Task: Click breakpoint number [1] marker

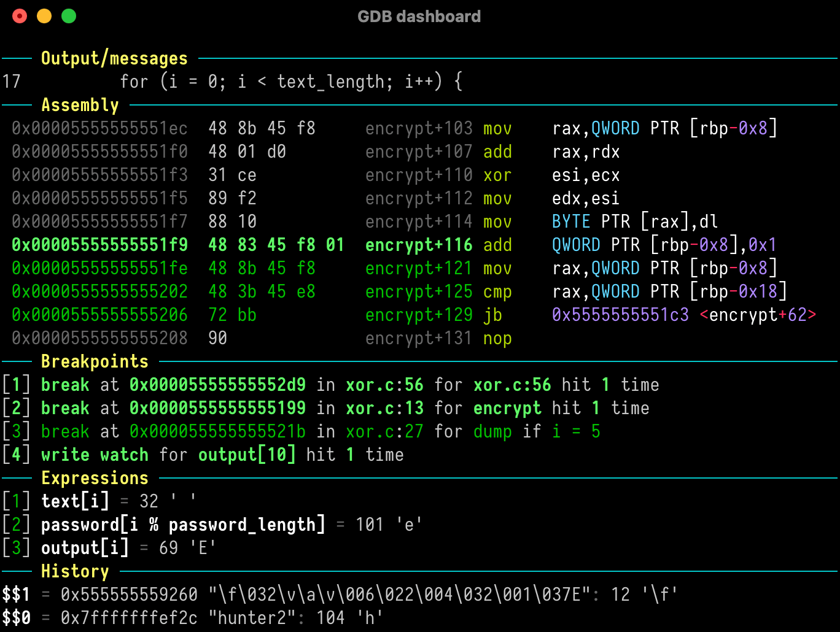Action: pos(17,385)
